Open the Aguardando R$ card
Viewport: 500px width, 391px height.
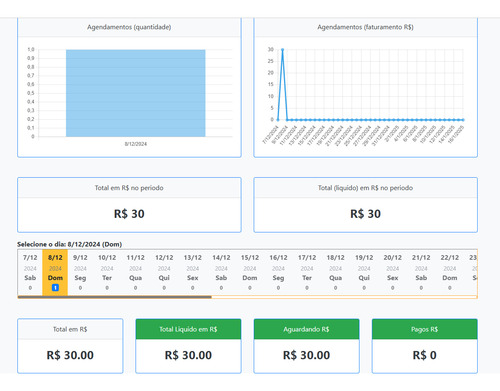click(306, 346)
